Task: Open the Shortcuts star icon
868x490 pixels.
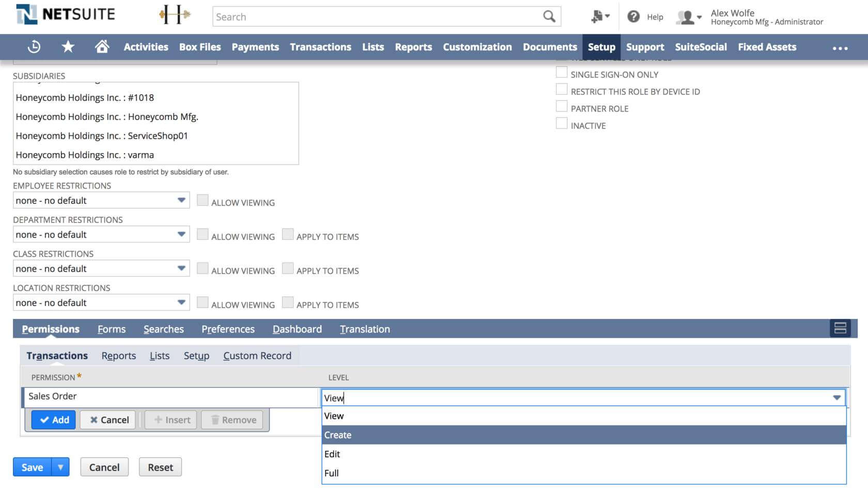Action: (x=68, y=47)
